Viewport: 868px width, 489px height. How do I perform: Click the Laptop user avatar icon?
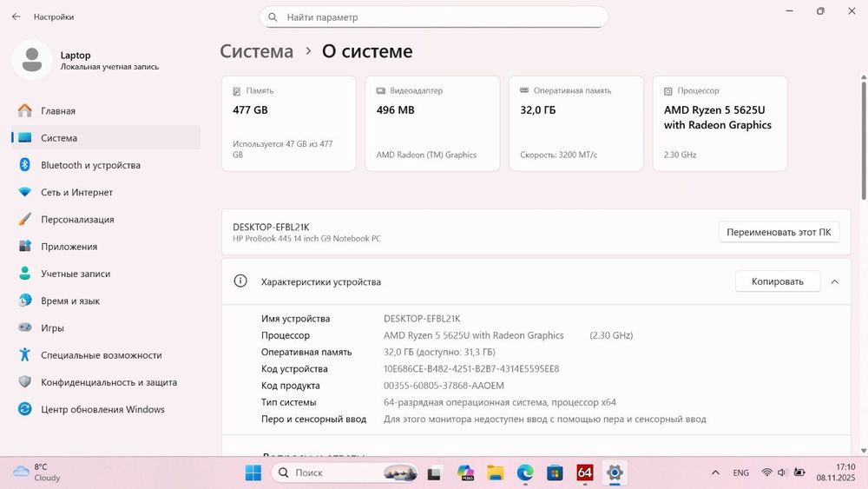[31, 60]
